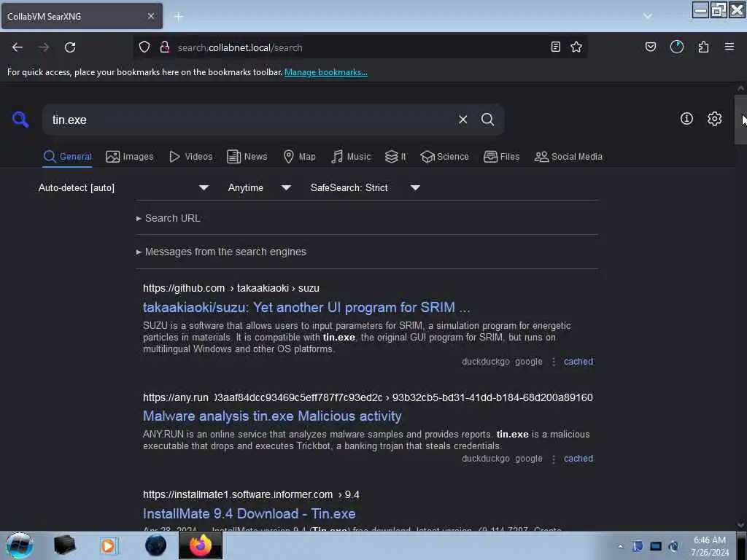Click the address bar URL field
This screenshot has height=560, width=747.
[360, 47]
